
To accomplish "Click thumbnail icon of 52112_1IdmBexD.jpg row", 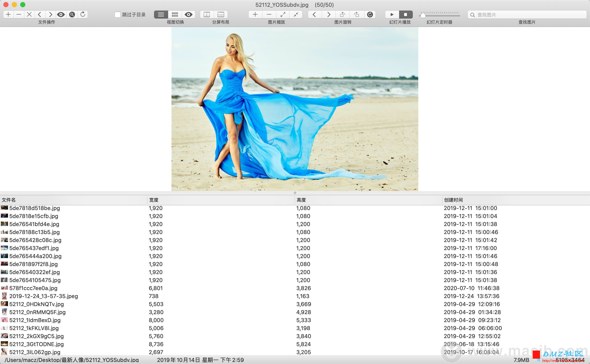I will coord(4,320).
